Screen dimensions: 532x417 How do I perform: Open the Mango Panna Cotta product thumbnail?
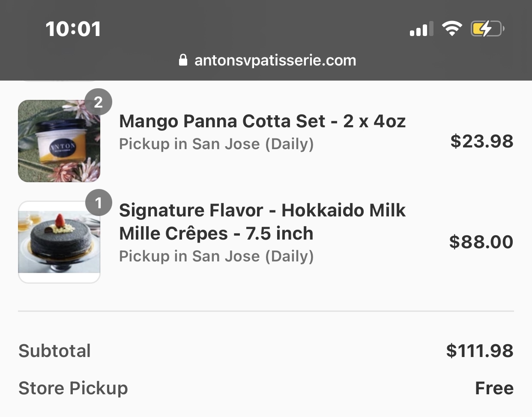pos(59,141)
